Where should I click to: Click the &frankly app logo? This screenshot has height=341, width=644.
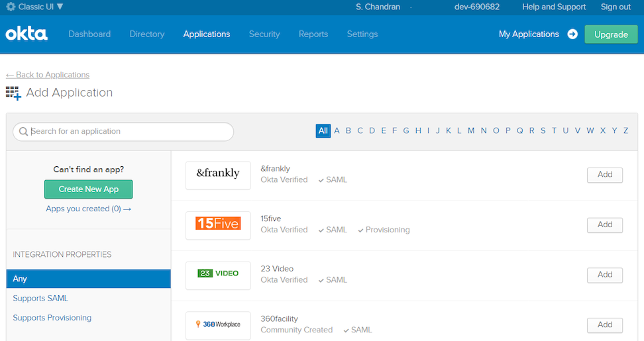click(x=218, y=173)
